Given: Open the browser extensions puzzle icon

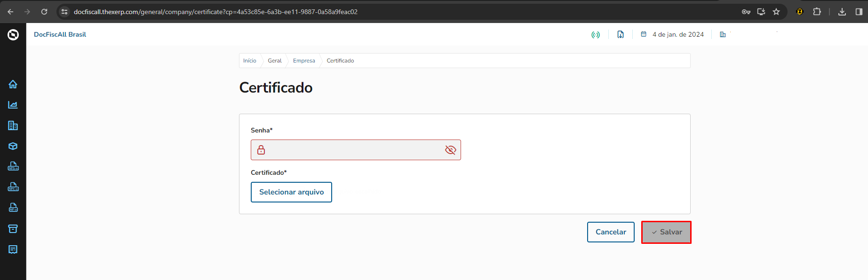Looking at the screenshot, I should click(817, 12).
